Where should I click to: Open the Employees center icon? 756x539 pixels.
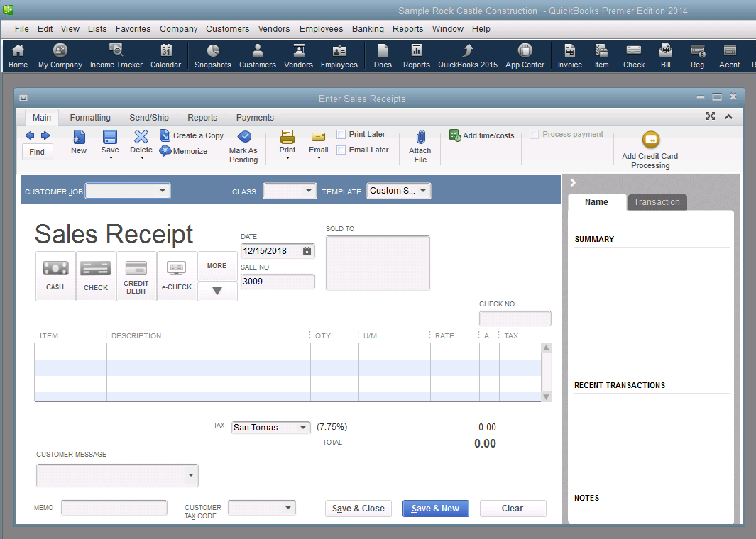(339, 56)
